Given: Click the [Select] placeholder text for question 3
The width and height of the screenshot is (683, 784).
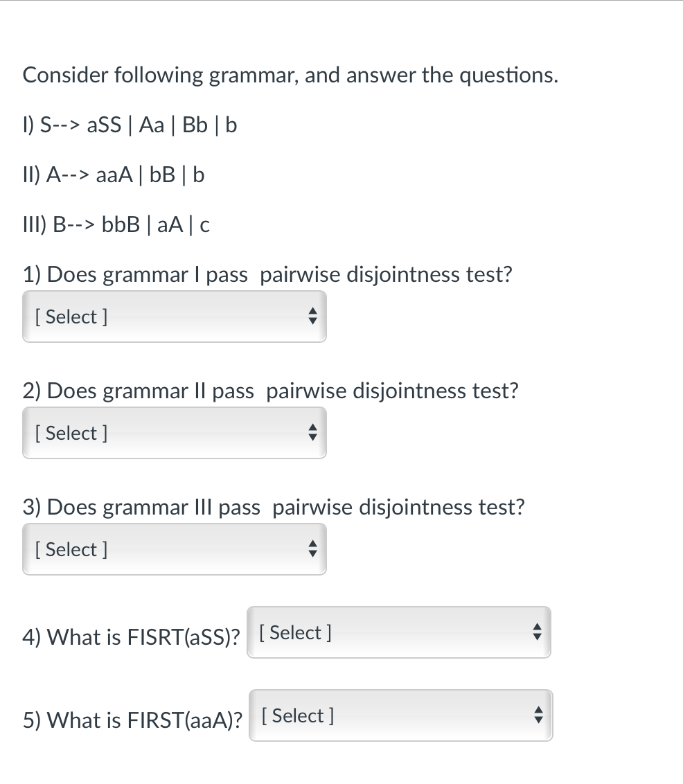Looking at the screenshot, I should click(x=71, y=549).
